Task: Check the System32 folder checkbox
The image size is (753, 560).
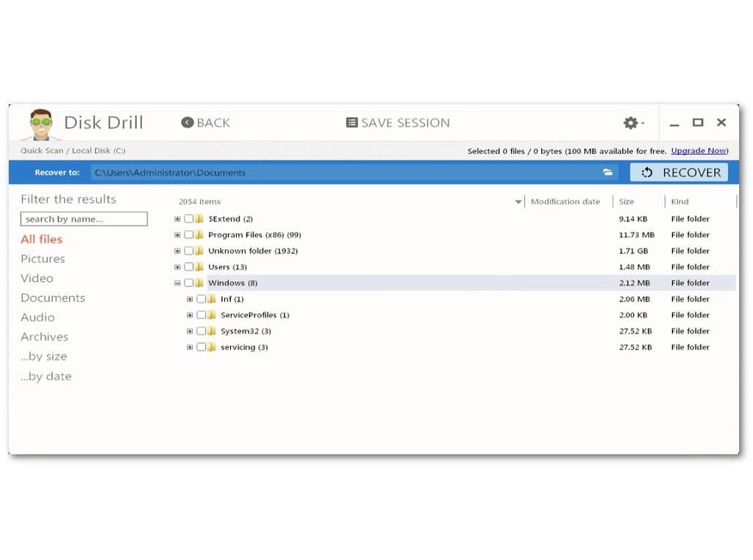Action: coord(201,331)
